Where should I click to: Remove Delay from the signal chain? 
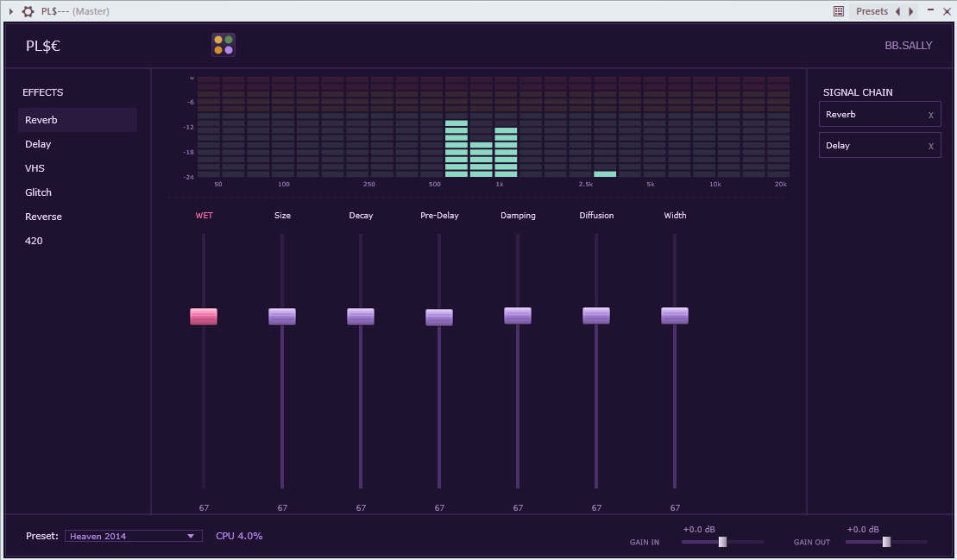click(931, 146)
